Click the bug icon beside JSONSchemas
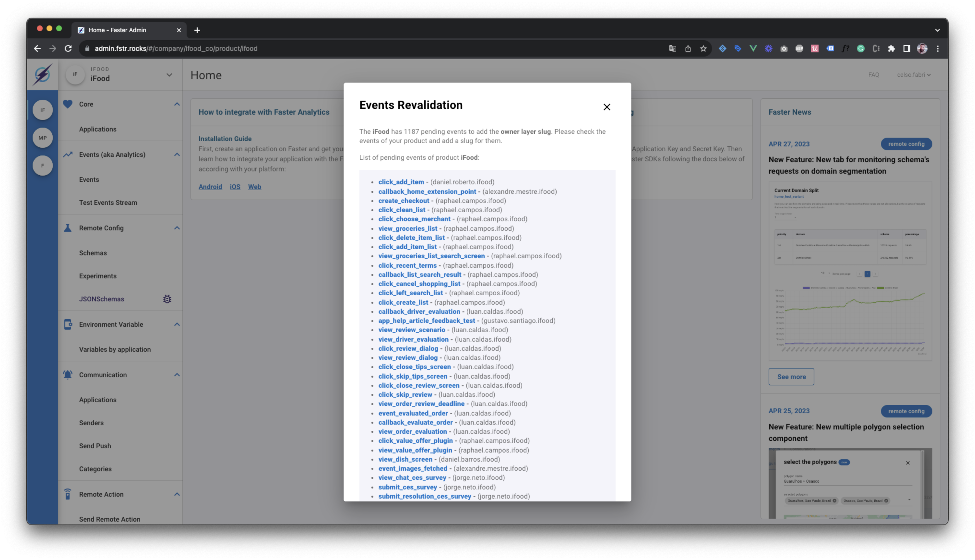 click(167, 299)
